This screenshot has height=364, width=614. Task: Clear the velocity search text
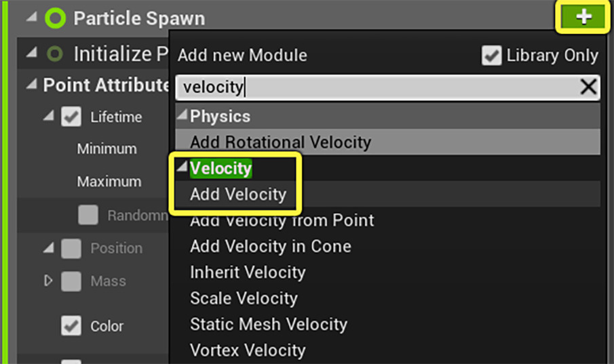pyautogui.click(x=588, y=87)
